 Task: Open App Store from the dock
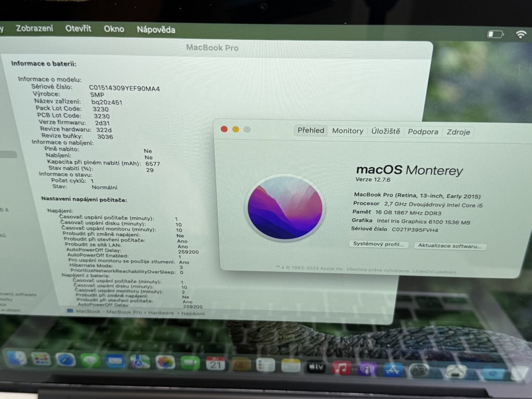coord(393,369)
